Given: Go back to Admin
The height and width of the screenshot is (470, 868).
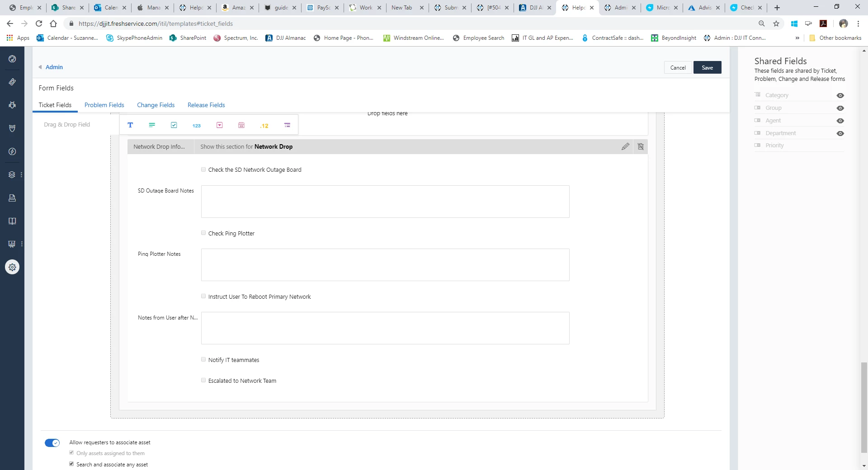Looking at the screenshot, I should click(54, 67).
